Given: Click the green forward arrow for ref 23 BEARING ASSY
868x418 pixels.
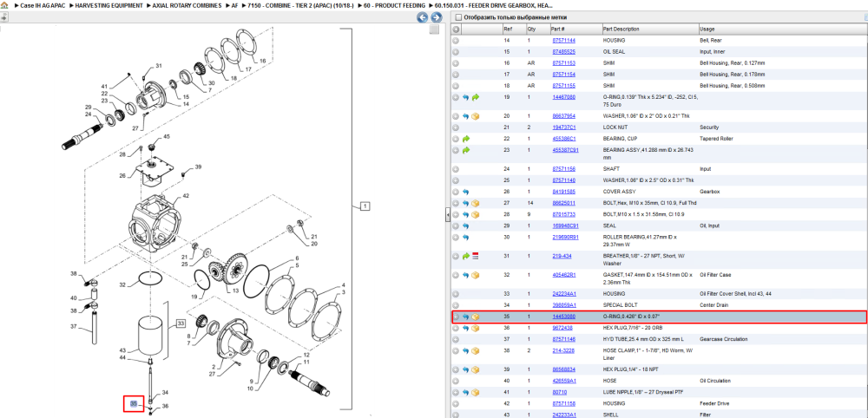Looking at the screenshot, I should click(465, 150).
